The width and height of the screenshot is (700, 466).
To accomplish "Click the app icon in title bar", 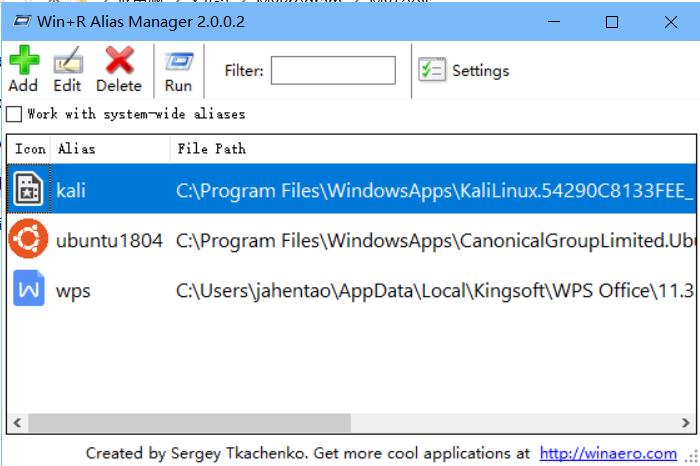I will click(x=21, y=21).
